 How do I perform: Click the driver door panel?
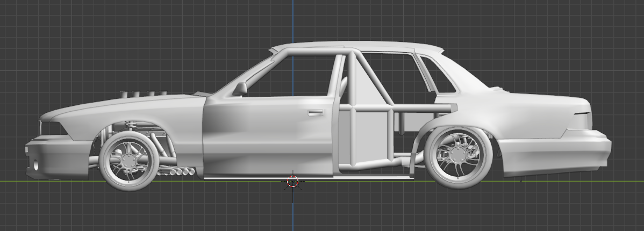click(x=269, y=138)
